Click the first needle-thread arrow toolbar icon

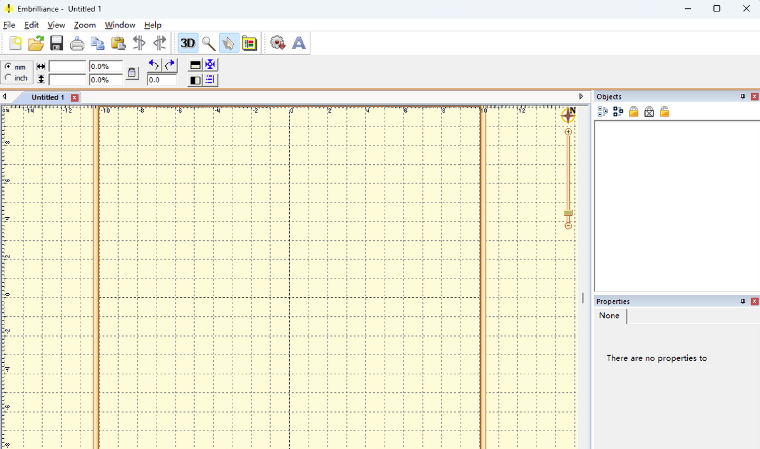pyautogui.click(x=139, y=44)
